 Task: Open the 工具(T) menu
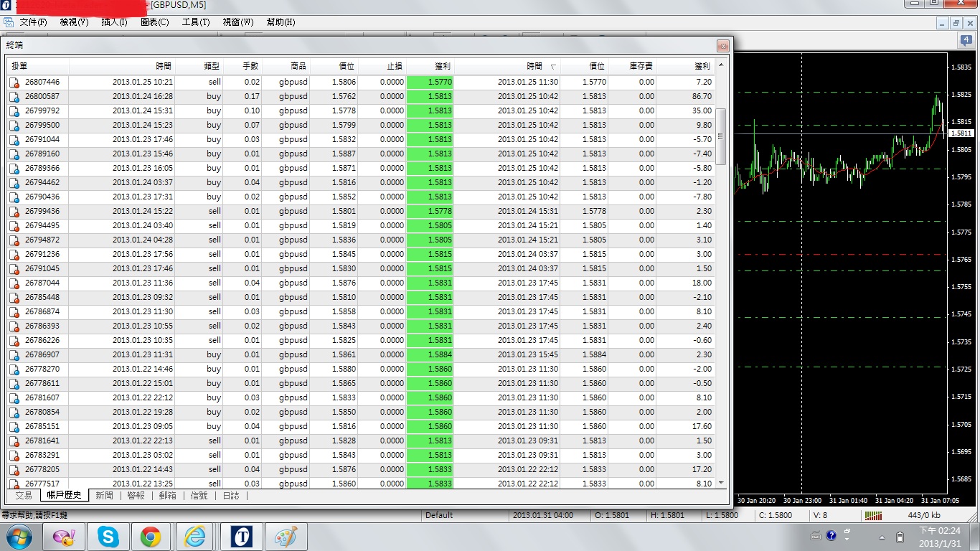tap(196, 22)
